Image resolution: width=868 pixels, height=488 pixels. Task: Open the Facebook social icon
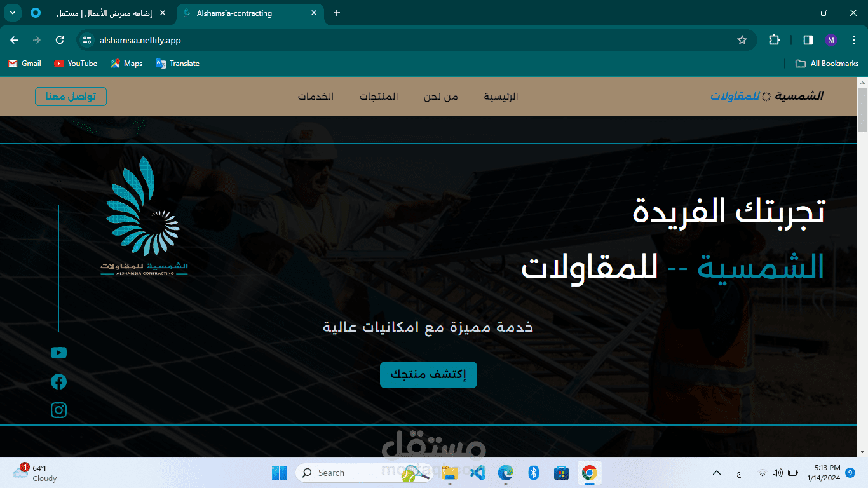point(58,381)
